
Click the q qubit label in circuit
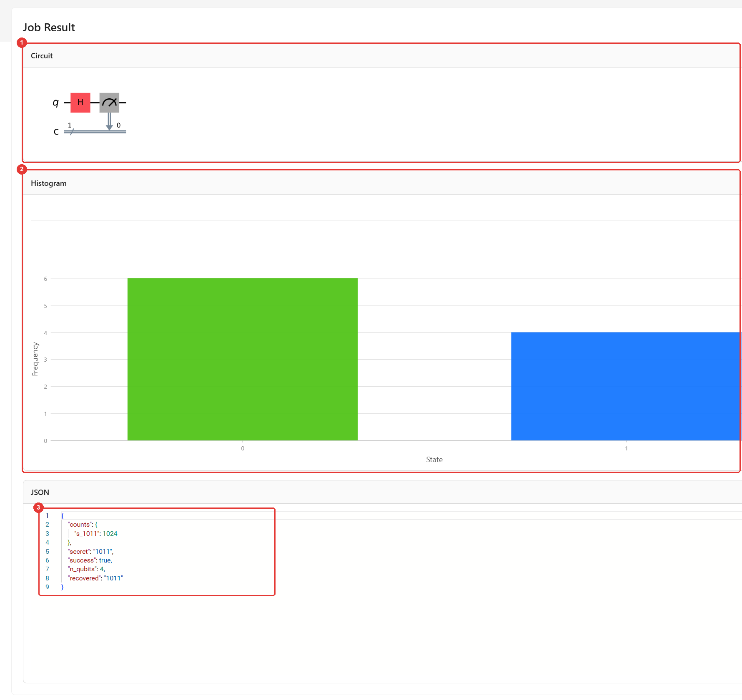(x=56, y=102)
